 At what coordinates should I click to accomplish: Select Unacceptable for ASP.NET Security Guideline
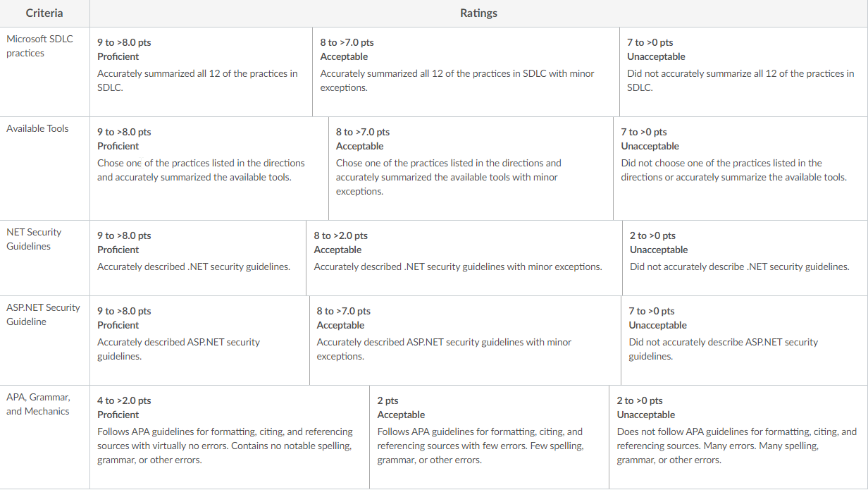click(x=745, y=341)
